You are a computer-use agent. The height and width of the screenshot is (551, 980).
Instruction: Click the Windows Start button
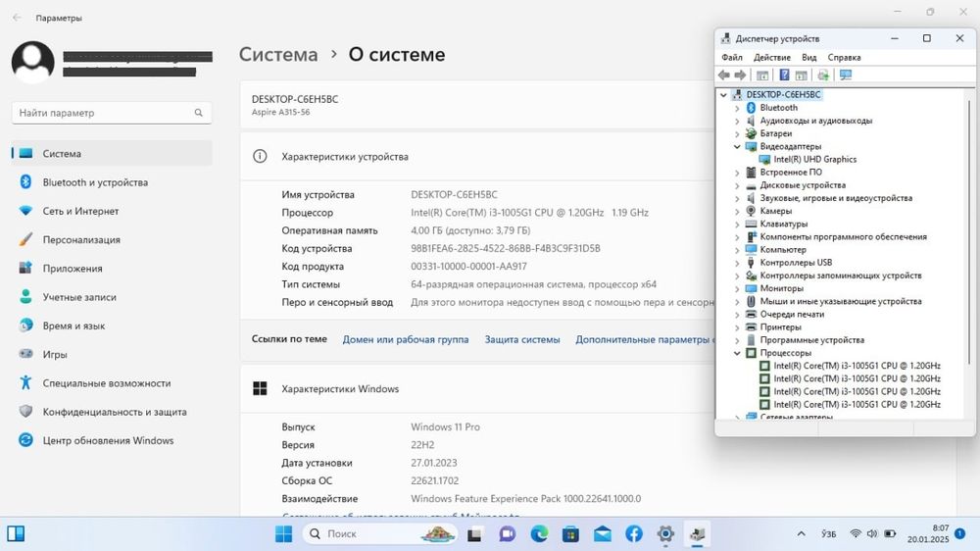tap(283, 533)
